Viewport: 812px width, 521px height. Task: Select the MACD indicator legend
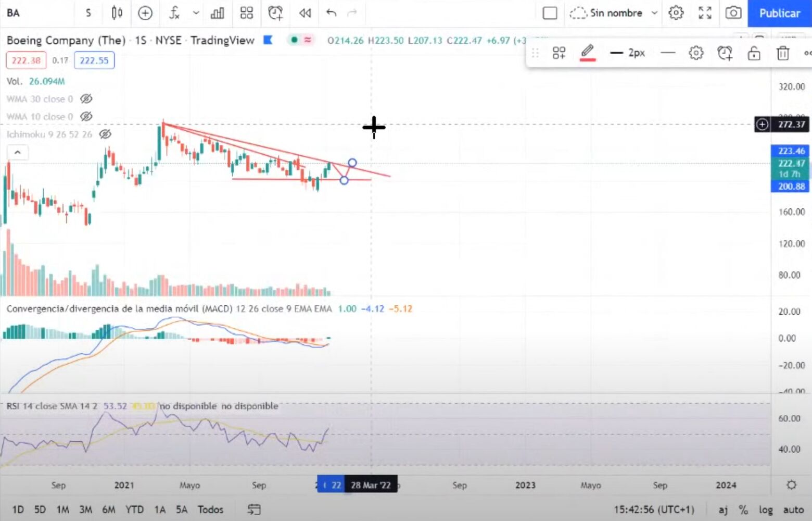pyautogui.click(x=169, y=309)
